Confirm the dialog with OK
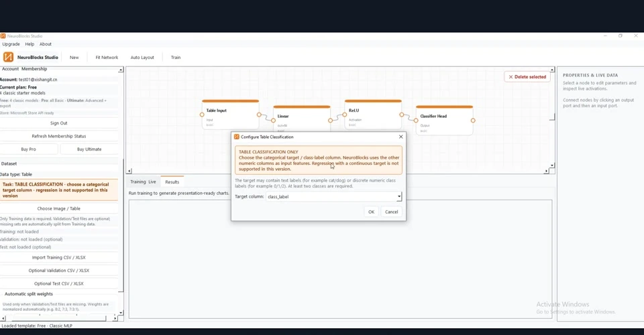This screenshot has height=335, width=644. pyautogui.click(x=371, y=212)
